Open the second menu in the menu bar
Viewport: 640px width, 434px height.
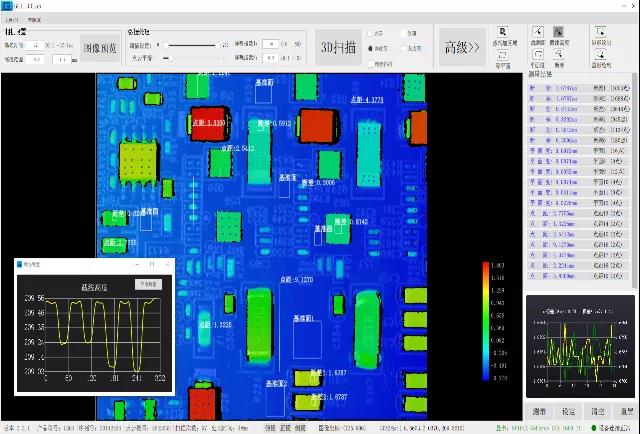point(35,19)
